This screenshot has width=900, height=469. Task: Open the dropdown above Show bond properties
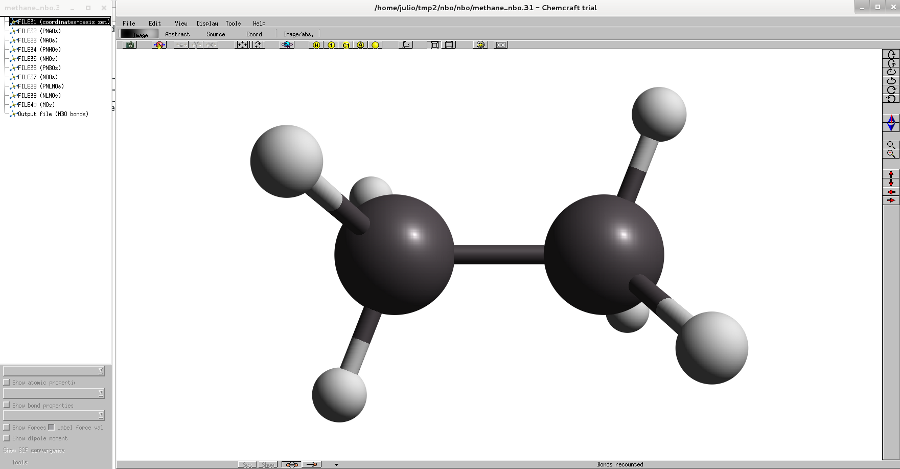(x=55, y=393)
